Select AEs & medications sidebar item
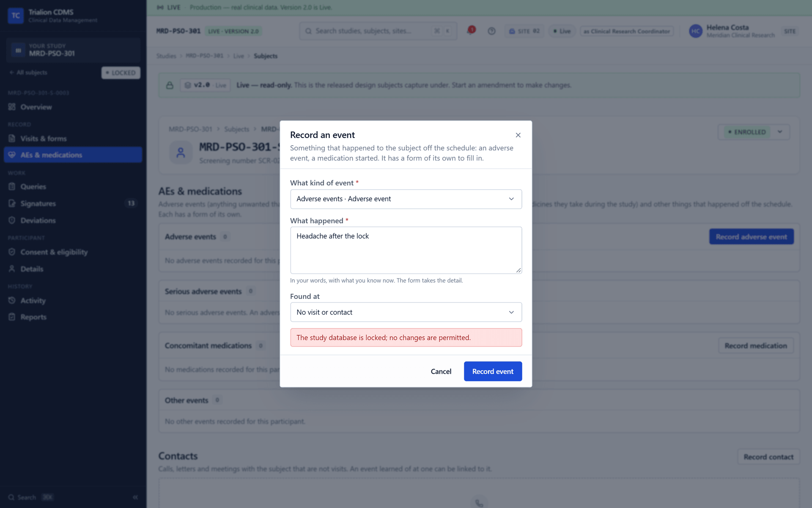The height and width of the screenshot is (508, 812). [73, 155]
